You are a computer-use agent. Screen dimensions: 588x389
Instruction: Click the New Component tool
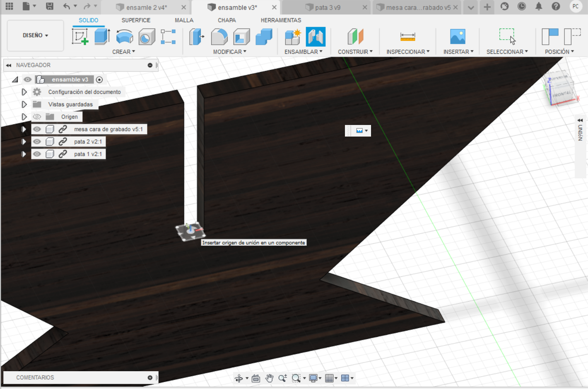tap(293, 37)
